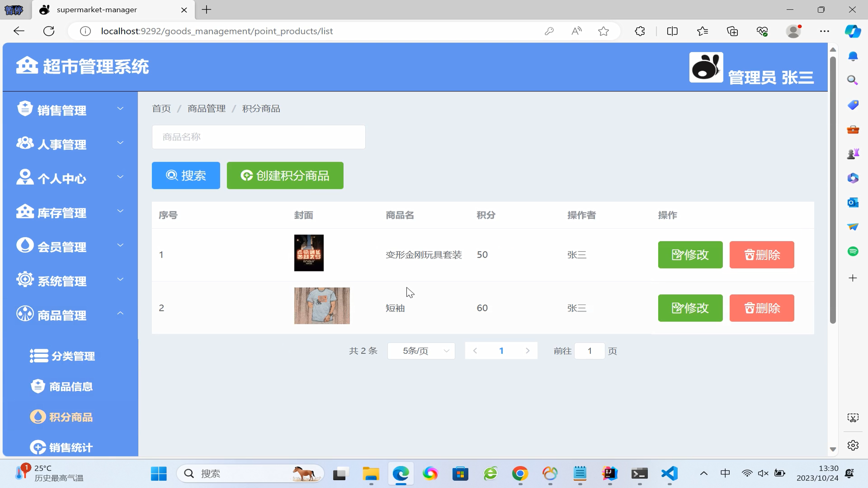Switch to the supermarket-manager browser tab
Screen dimensions: 868x488
tap(97, 9)
